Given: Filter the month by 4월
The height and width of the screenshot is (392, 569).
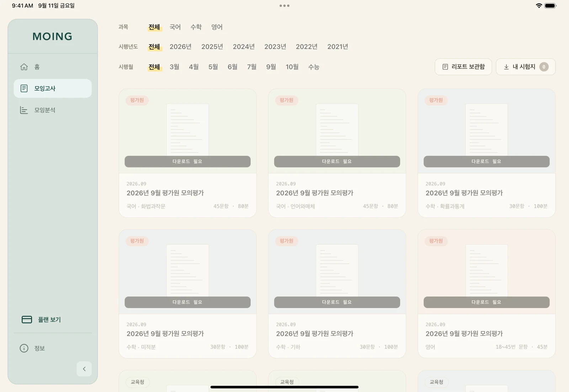Looking at the screenshot, I should pyautogui.click(x=194, y=67).
